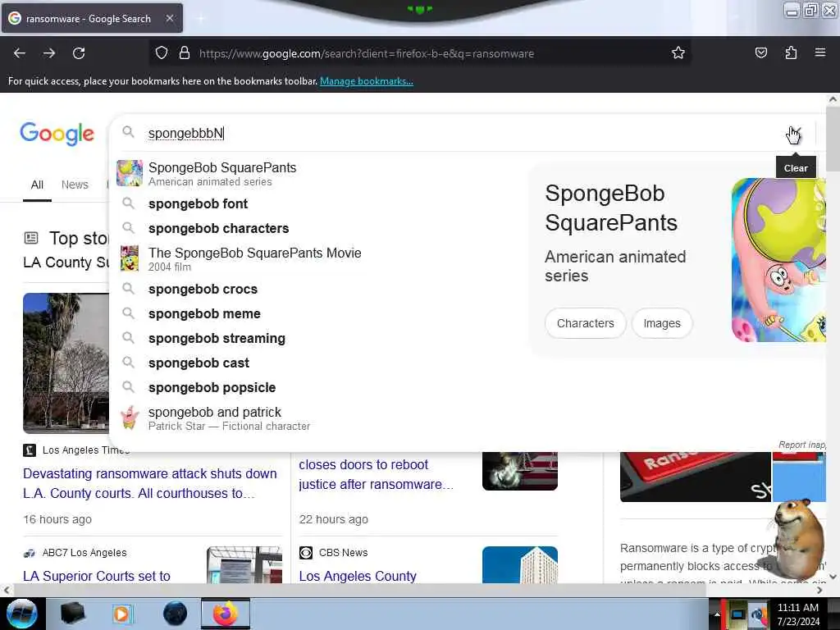The height and width of the screenshot is (630, 840).
Task: Click the search magnifier icon in search box
Action: point(128,132)
